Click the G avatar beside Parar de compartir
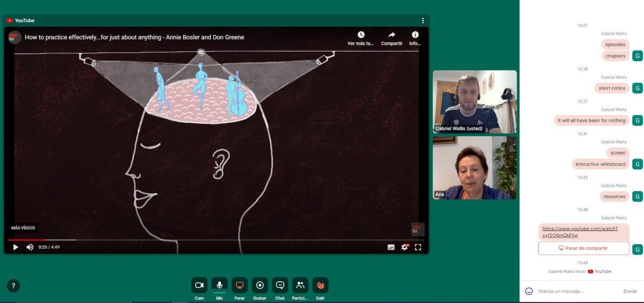The image size is (644, 303). pos(637,249)
